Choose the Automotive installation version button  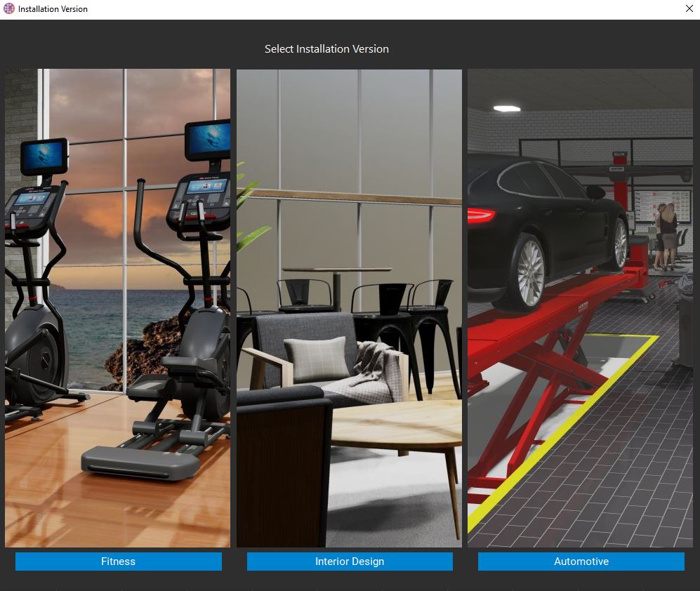click(581, 561)
